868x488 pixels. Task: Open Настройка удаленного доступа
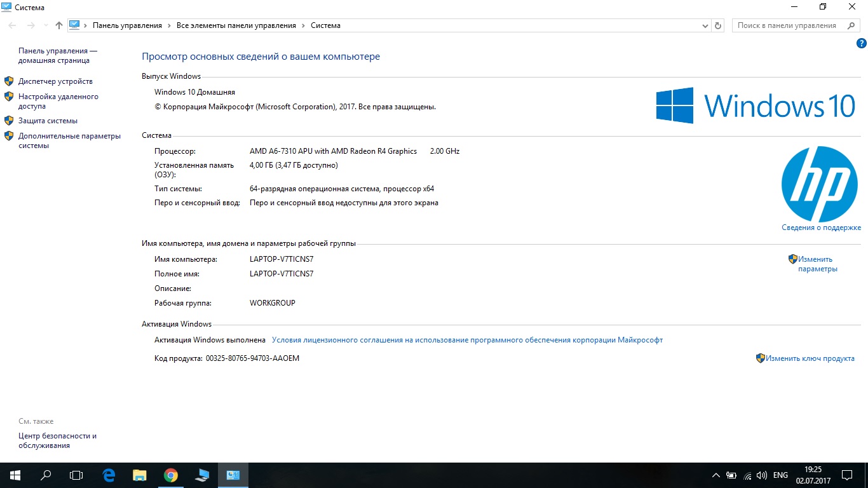coord(58,102)
